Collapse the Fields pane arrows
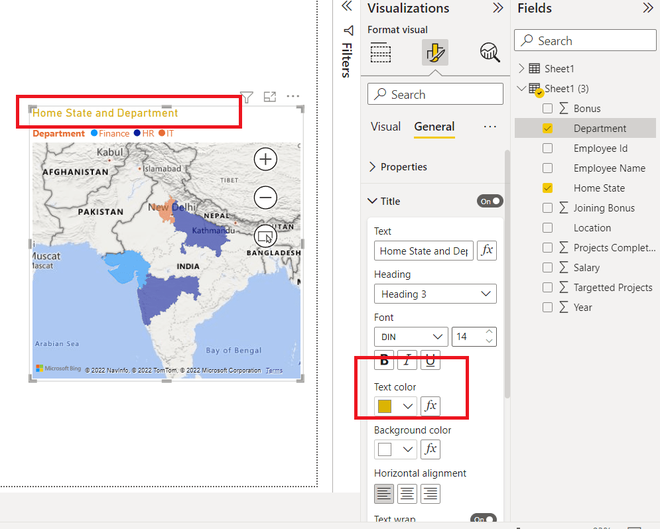This screenshot has width=660, height=529. point(648,8)
